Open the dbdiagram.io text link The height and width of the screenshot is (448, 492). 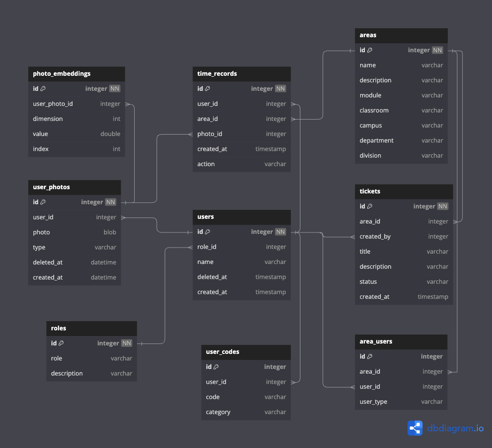[455, 428]
